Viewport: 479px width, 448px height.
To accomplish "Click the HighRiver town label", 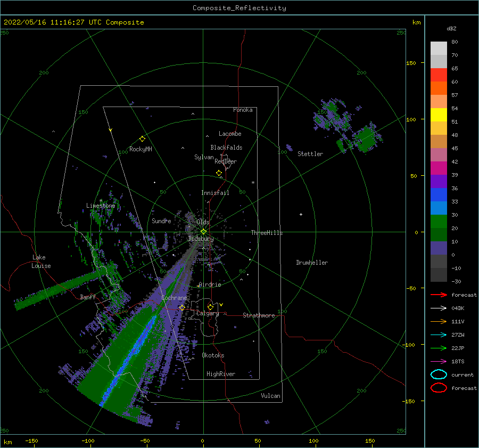I will coord(221,374).
